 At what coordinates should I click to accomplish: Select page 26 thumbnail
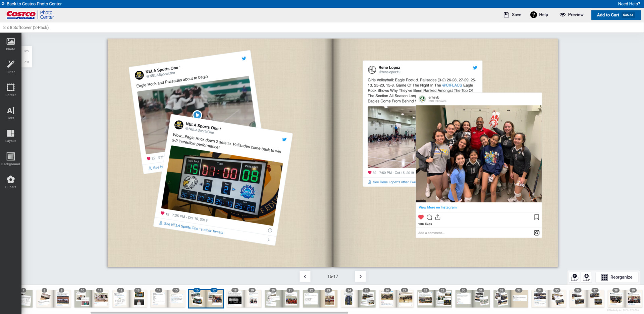tap(388, 299)
